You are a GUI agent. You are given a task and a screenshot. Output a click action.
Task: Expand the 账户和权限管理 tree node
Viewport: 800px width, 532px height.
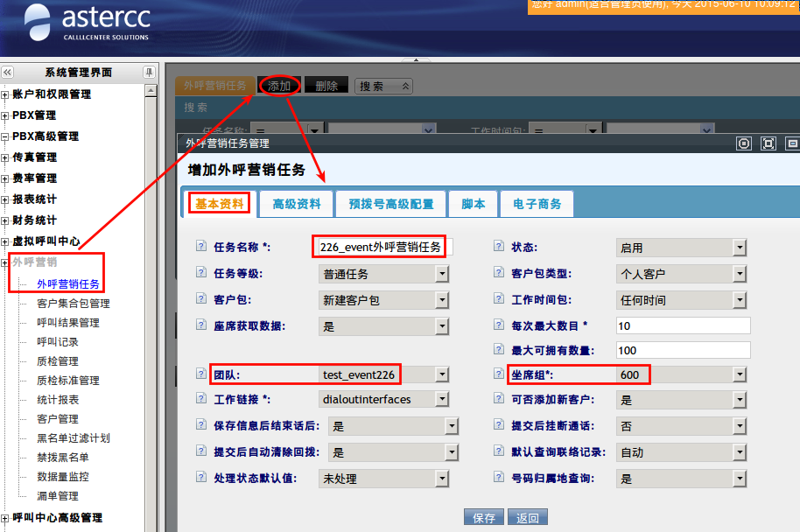click(5, 94)
